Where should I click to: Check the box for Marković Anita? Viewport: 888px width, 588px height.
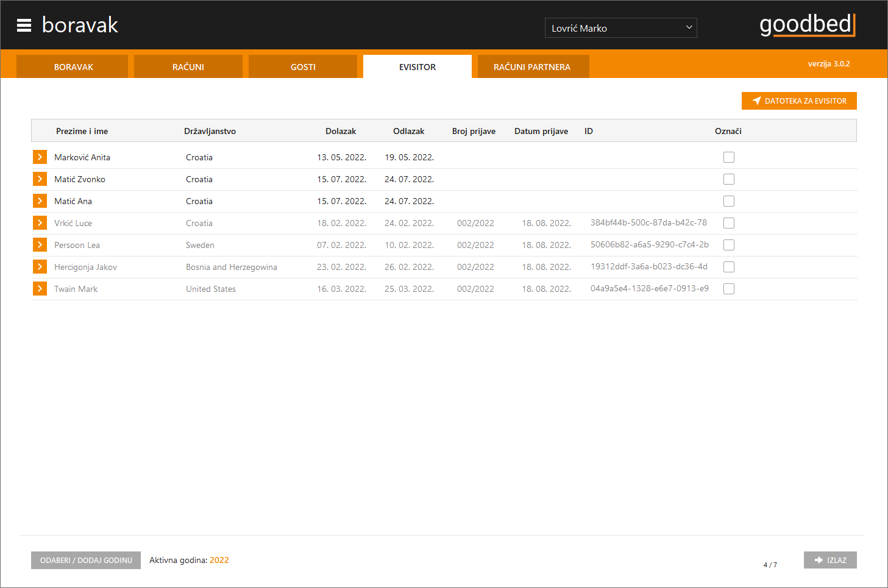pyautogui.click(x=729, y=157)
